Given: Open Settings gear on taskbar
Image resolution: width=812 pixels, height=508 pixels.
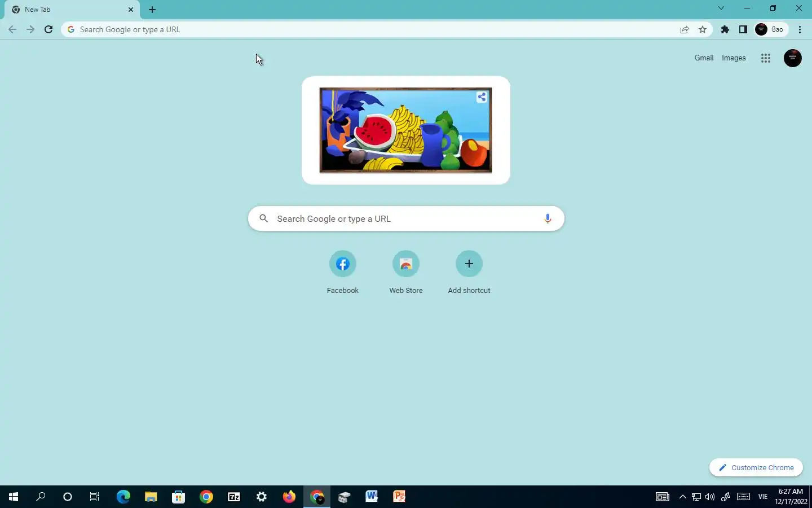Looking at the screenshot, I should 261,497.
